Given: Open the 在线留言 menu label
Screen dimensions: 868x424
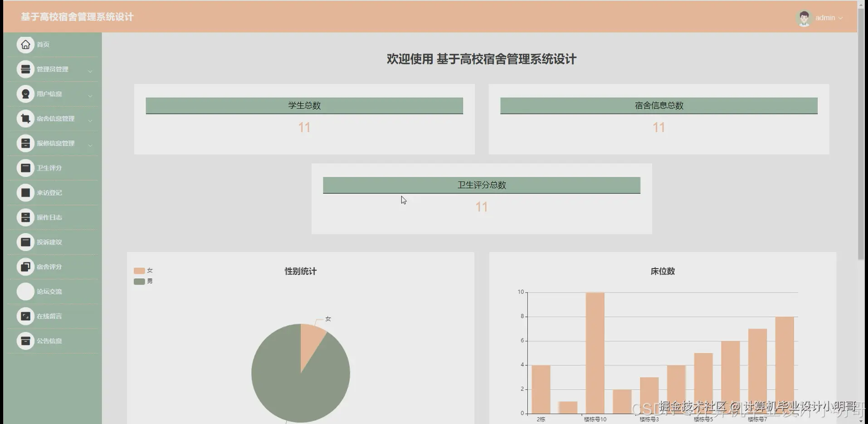Looking at the screenshot, I should [x=49, y=316].
